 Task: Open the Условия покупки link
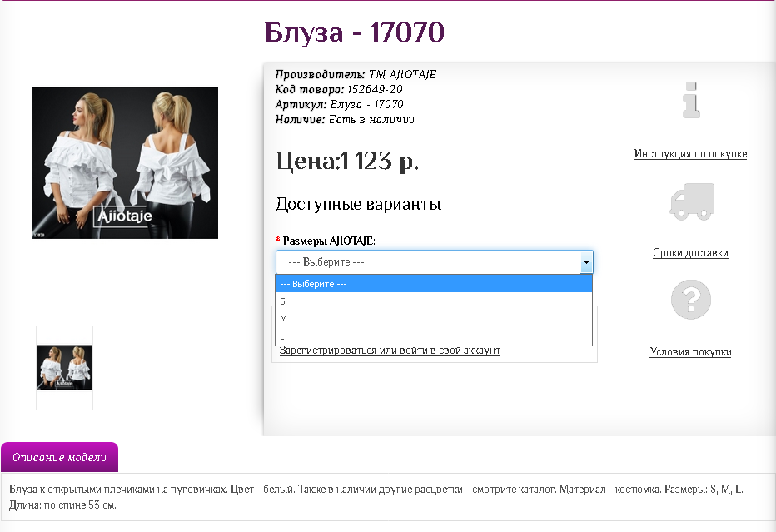tap(690, 352)
